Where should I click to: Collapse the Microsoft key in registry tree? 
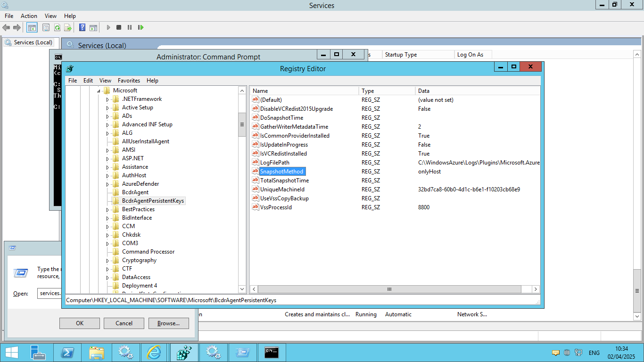tap(99, 90)
